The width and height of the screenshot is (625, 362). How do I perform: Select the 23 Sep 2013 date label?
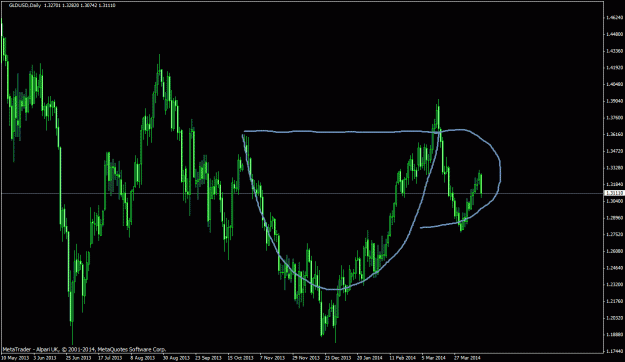(208, 358)
